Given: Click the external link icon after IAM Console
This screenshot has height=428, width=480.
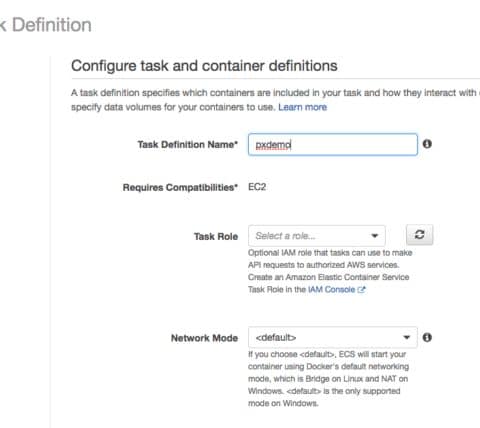Looking at the screenshot, I should click(x=361, y=290).
